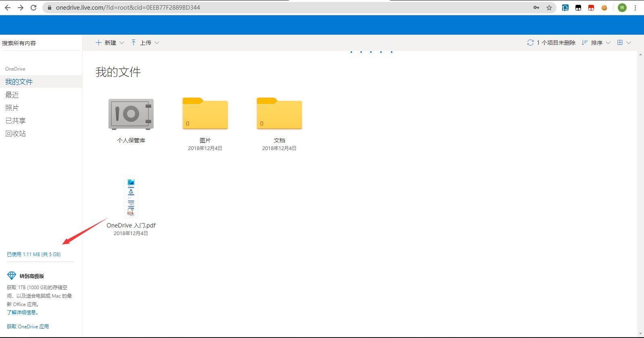The width and height of the screenshot is (644, 338).
Task: Click the browser reload icon
Action: coord(33,8)
